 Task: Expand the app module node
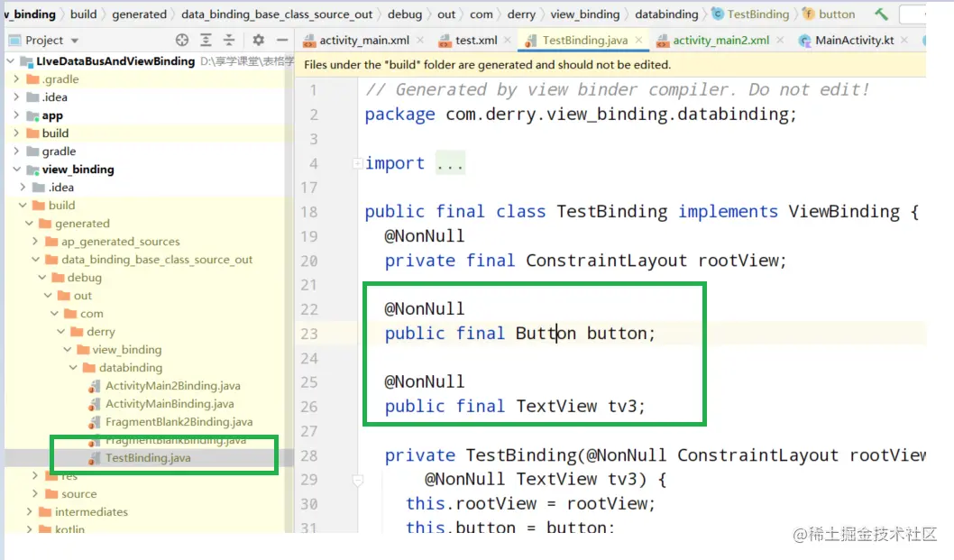(16, 115)
